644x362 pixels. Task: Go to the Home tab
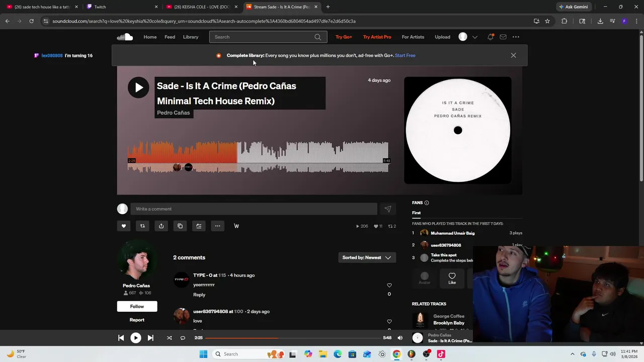click(150, 37)
